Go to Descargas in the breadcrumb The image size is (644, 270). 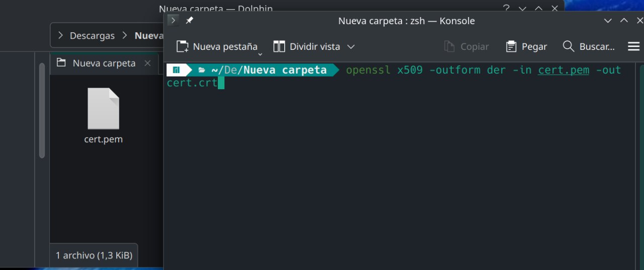coord(92,36)
